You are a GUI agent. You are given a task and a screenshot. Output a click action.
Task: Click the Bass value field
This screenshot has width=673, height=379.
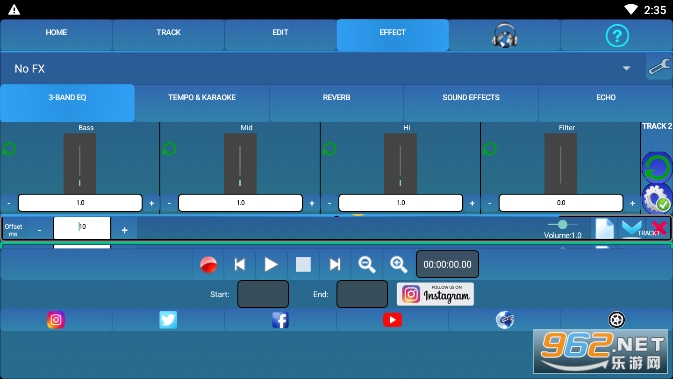[80, 203]
